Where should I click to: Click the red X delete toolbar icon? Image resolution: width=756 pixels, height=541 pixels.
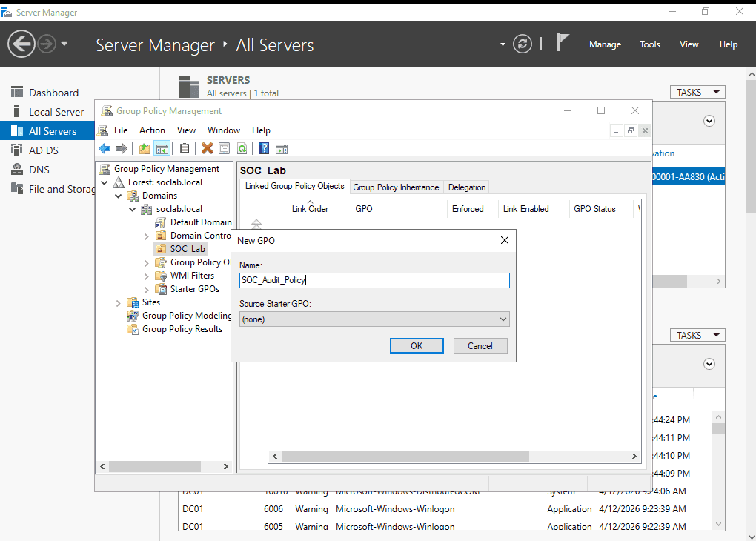pyautogui.click(x=208, y=148)
